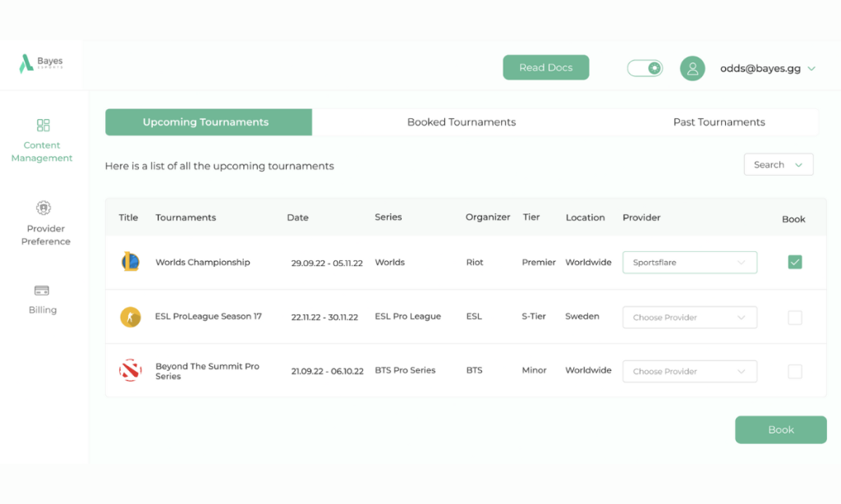
Task: Click the Title column header
Action: coord(128,218)
